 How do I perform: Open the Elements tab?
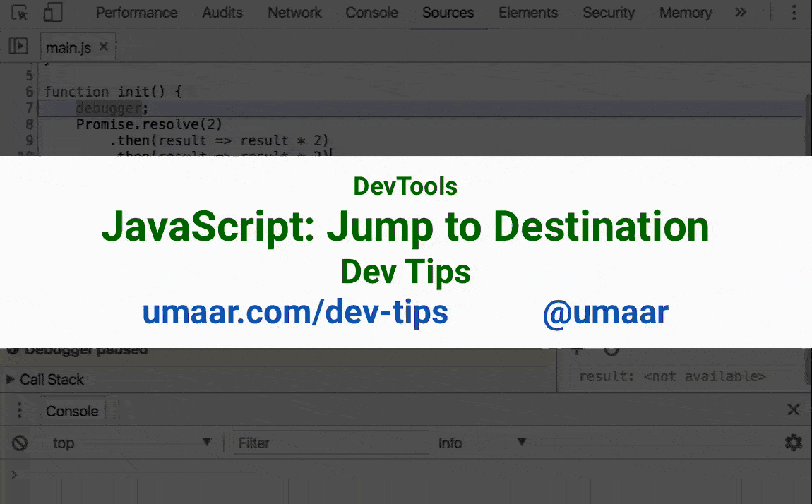[x=528, y=13]
